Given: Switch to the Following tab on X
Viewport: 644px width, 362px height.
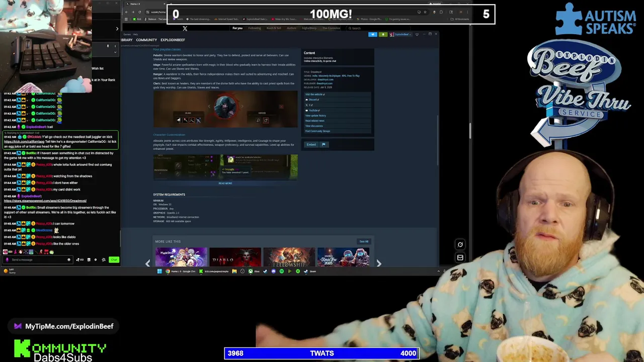Looking at the screenshot, I should pyautogui.click(x=255, y=28).
